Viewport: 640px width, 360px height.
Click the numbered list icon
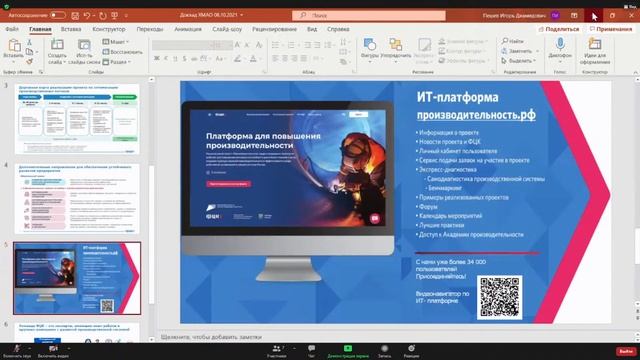pyautogui.click(x=291, y=45)
